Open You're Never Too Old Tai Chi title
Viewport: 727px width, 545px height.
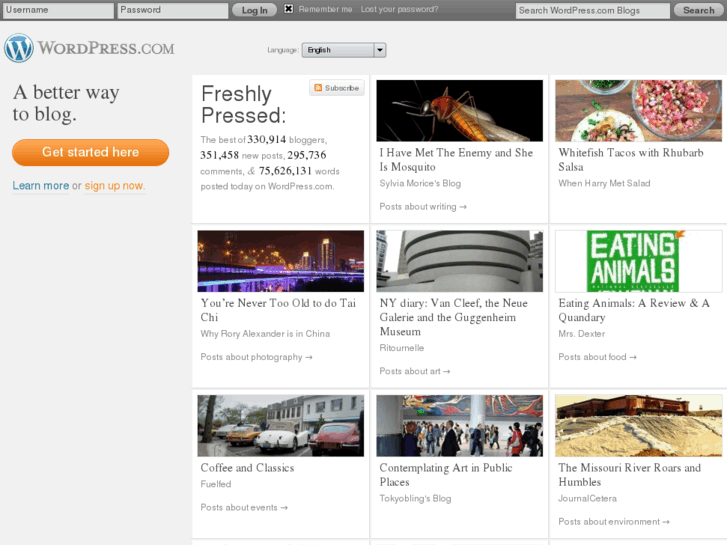click(x=278, y=310)
